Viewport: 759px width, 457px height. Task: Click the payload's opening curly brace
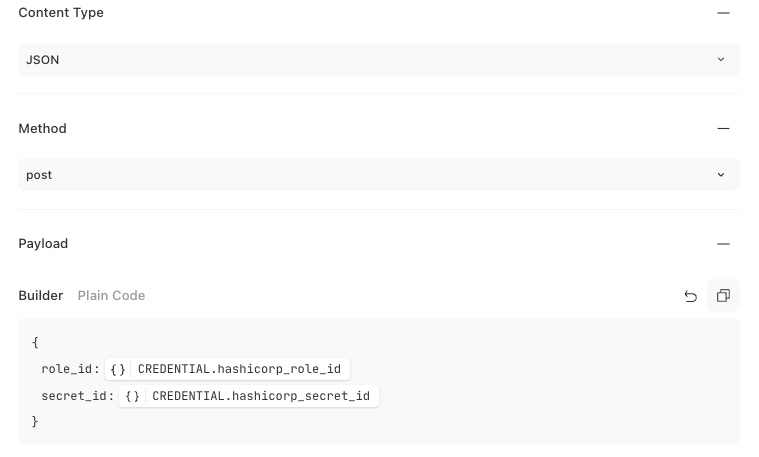[35, 342]
